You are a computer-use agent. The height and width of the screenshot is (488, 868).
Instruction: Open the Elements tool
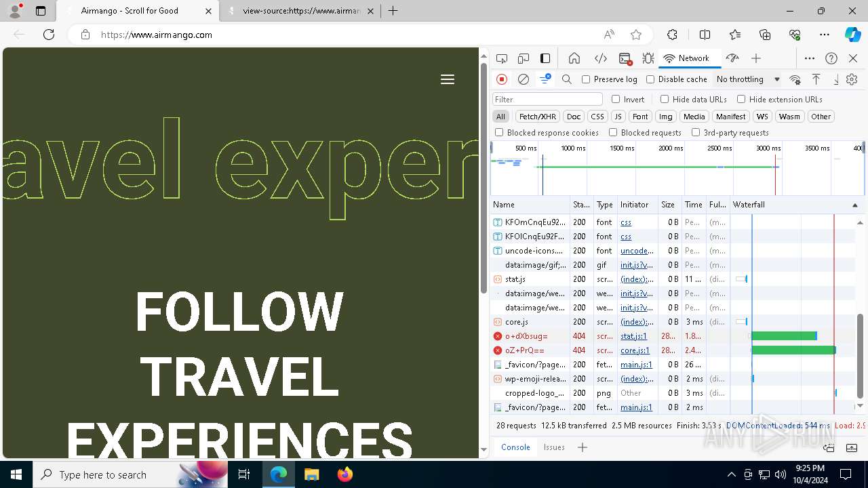pos(601,58)
